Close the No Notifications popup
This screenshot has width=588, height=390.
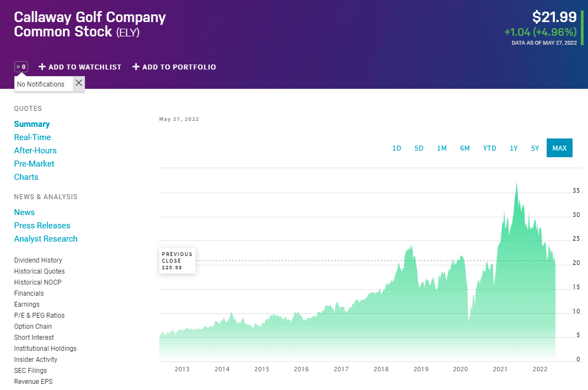pos(79,83)
